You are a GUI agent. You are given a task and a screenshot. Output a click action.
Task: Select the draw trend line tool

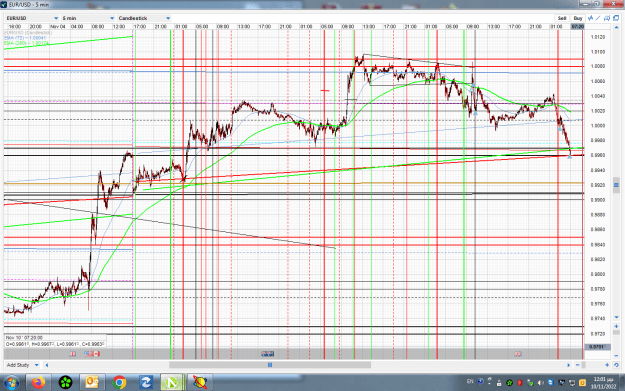coord(598,18)
